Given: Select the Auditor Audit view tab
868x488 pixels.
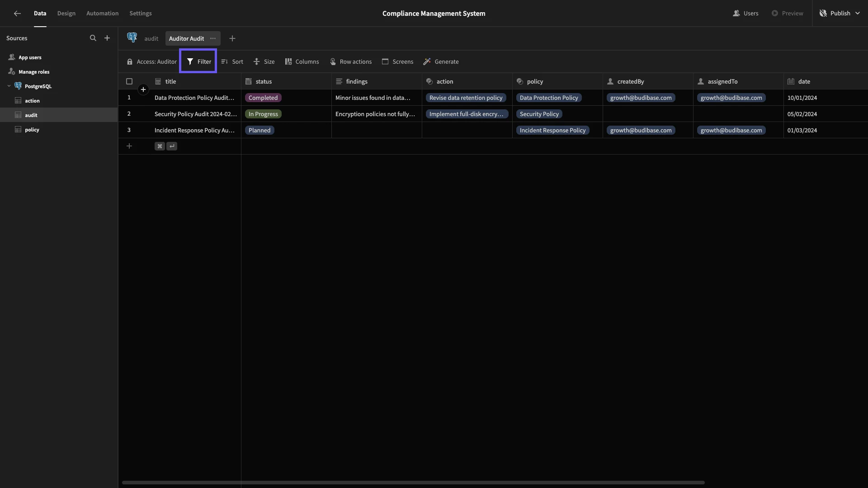Looking at the screenshot, I should coord(186,39).
